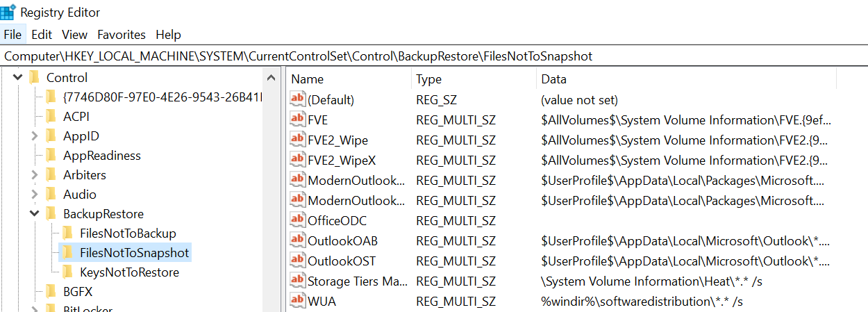Expand the Arbiters key
The image size is (868, 312).
34,174
